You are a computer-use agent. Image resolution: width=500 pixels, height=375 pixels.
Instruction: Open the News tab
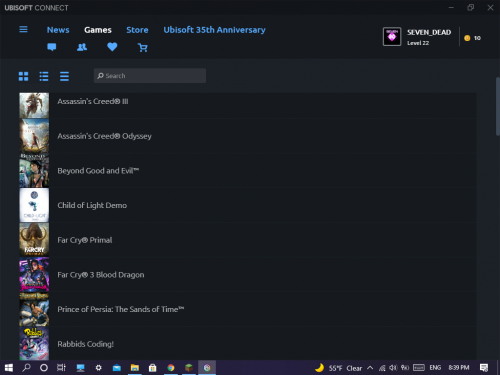(58, 30)
